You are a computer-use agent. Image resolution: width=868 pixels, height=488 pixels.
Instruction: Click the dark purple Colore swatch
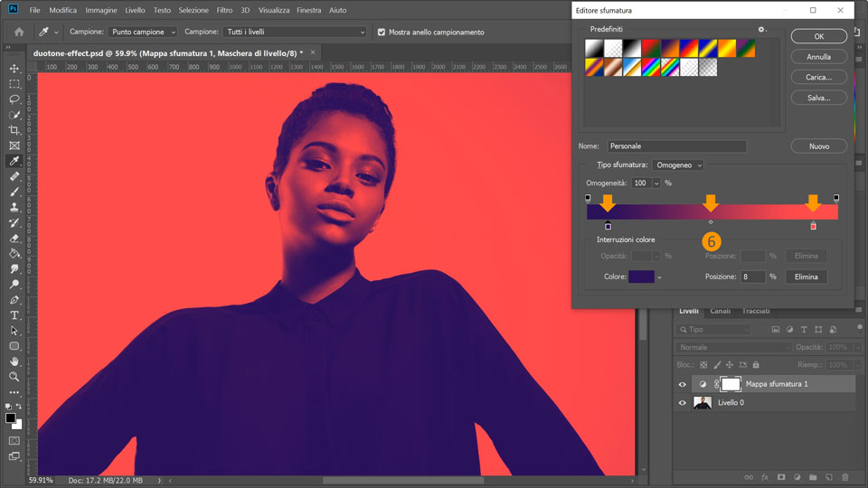pos(640,277)
